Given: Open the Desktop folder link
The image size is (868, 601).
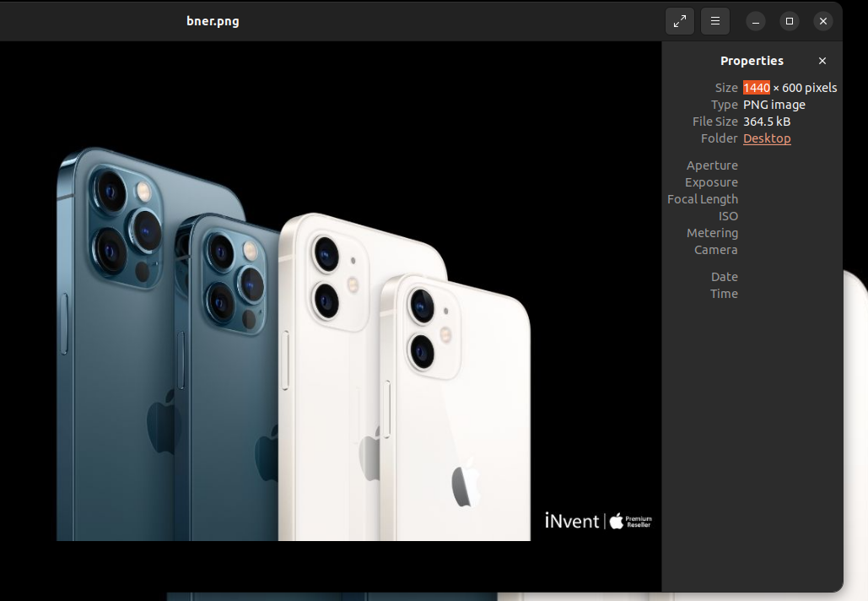Looking at the screenshot, I should pos(767,138).
